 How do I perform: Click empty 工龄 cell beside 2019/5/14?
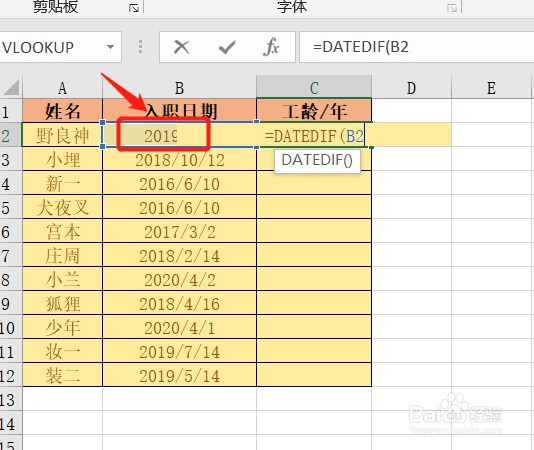(314, 376)
